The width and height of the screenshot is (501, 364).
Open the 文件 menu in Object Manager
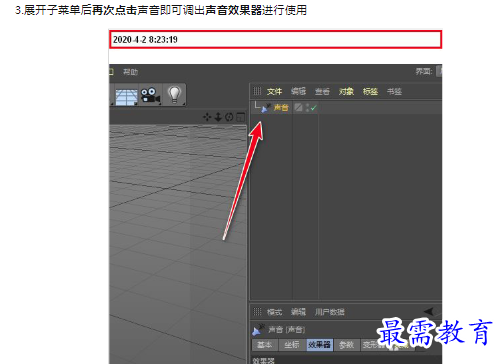tap(274, 91)
